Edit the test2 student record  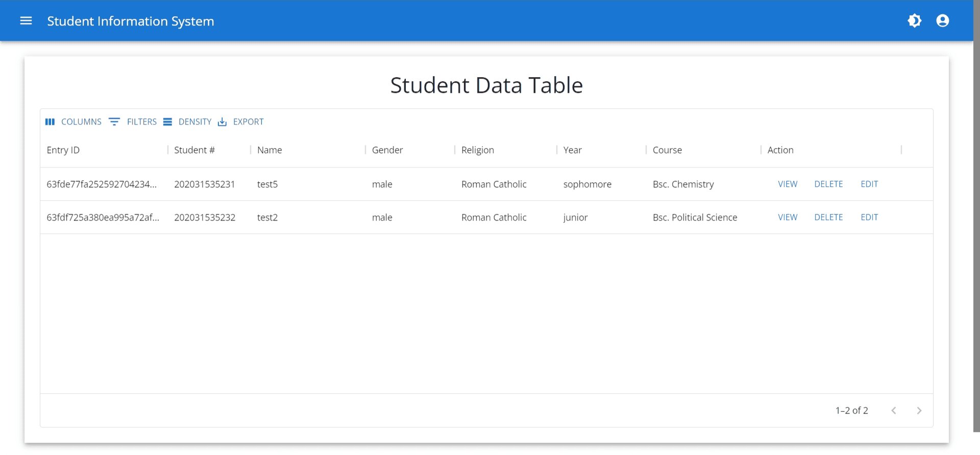point(869,218)
